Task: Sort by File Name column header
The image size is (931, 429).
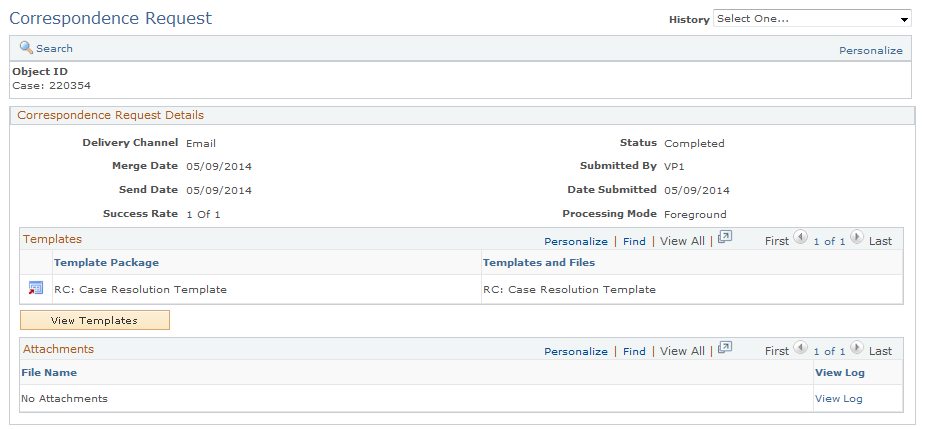Action: 49,373
